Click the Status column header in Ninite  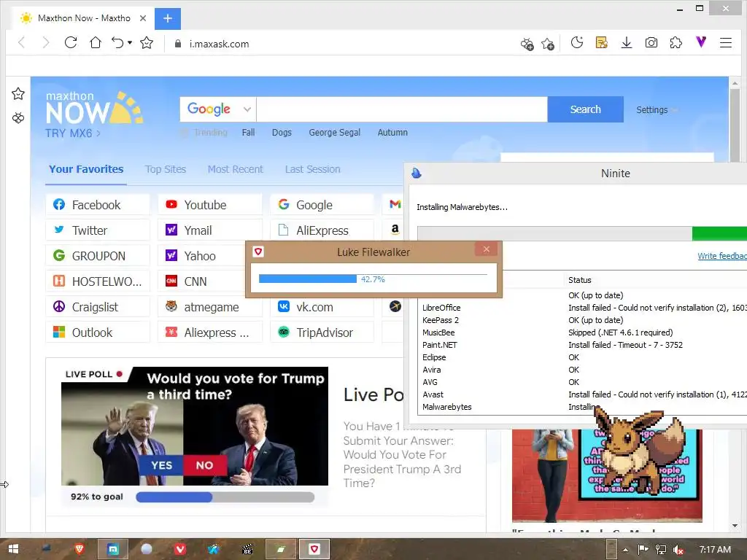579,280
